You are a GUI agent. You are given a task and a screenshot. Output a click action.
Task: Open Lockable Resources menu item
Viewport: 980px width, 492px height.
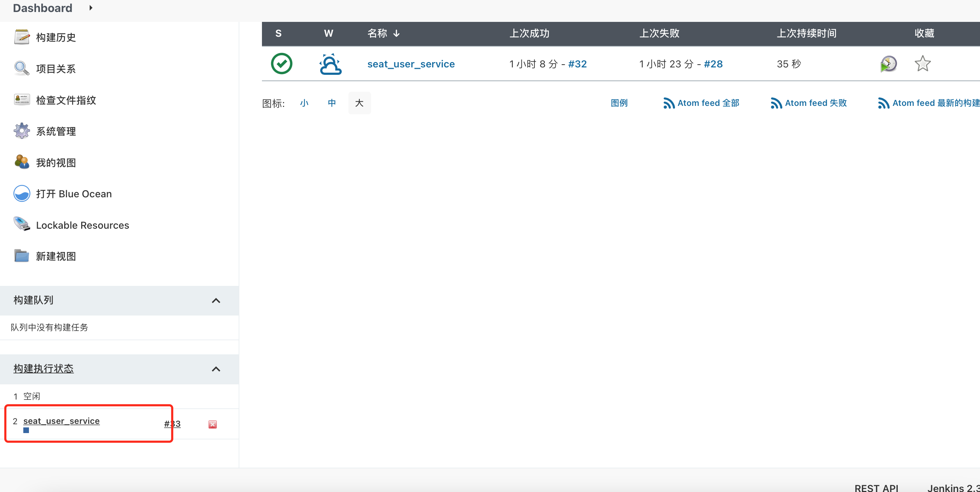83,225
